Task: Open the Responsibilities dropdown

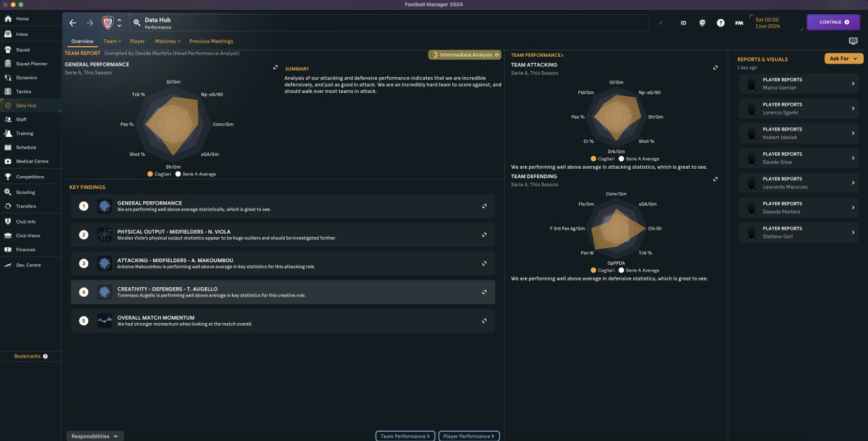Action: pyautogui.click(x=95, y=436)
